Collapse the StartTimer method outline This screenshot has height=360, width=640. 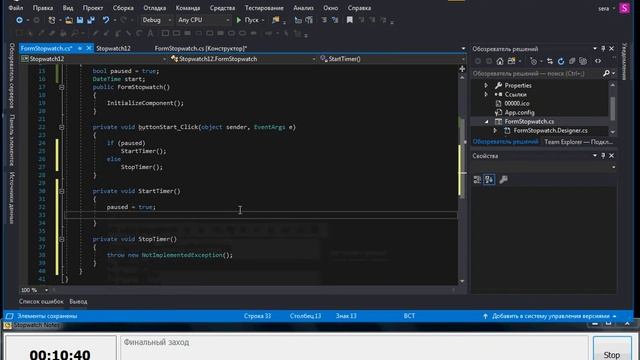tap(62, 191)
